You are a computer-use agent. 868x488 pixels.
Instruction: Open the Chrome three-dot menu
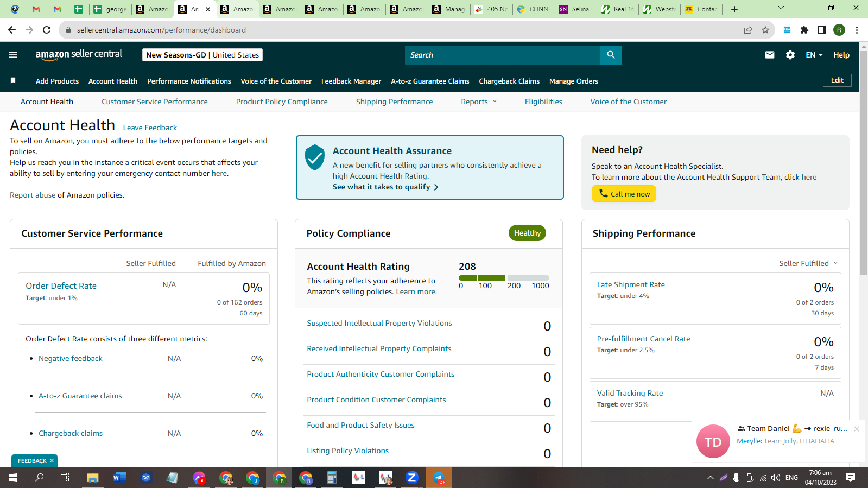point(857,30)
